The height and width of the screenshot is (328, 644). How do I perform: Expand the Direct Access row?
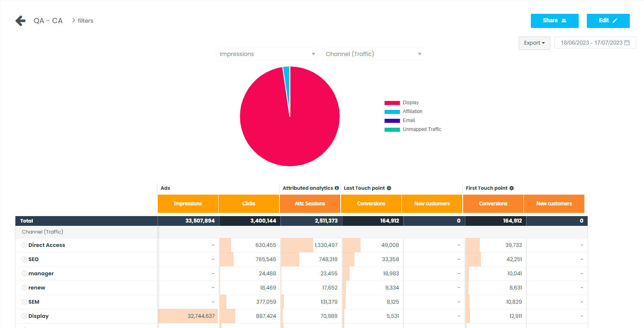click(25, 245)
